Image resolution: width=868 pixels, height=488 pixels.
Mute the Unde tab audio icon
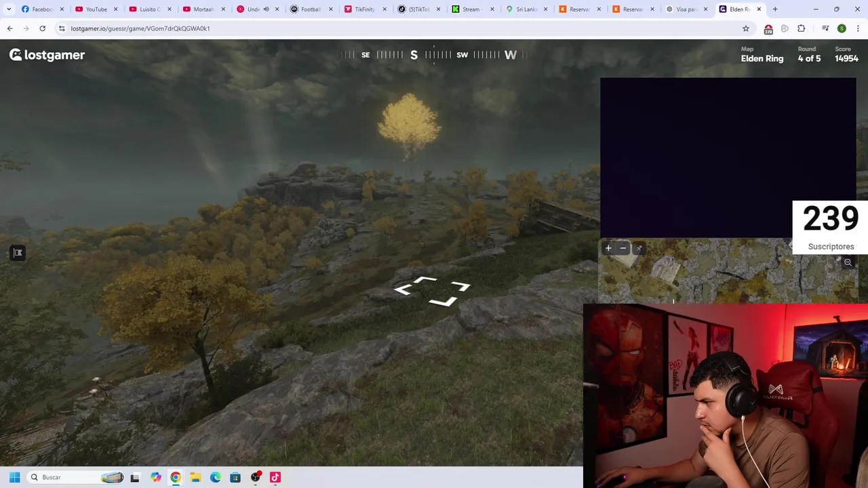coord(266,9)
